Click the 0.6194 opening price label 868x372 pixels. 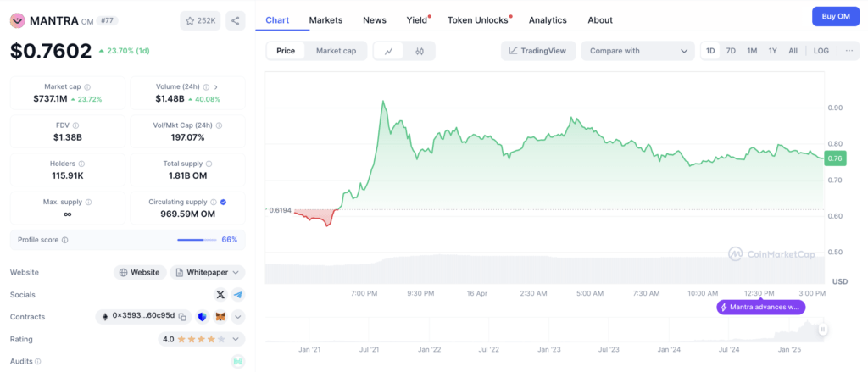pyautogui.click(x=279, y=210)
